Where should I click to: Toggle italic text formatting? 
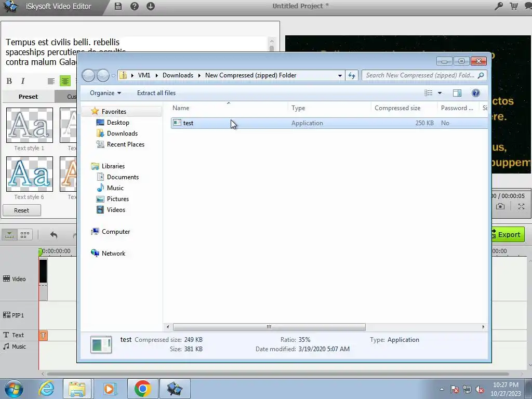(23, 81)
